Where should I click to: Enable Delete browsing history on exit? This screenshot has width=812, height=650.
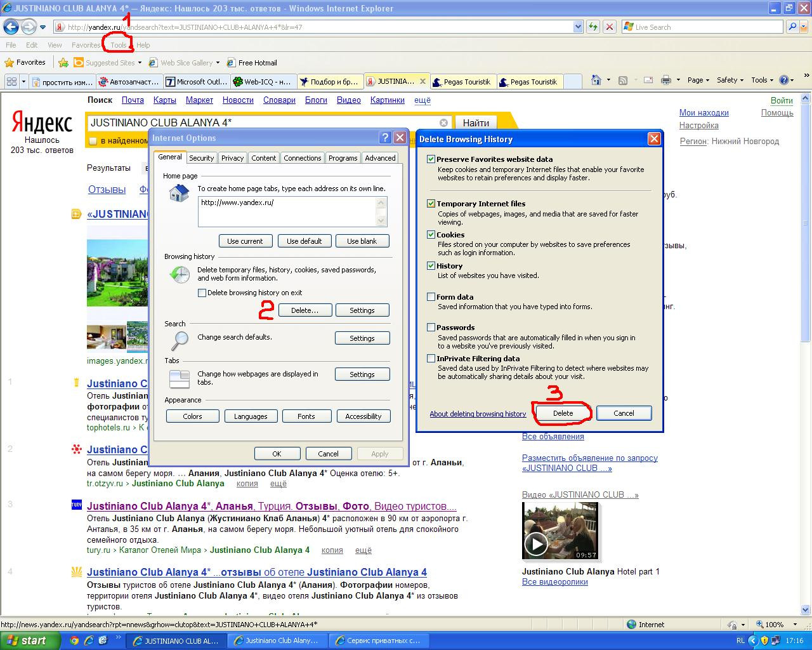pyautogui.click(x=202, y=293)
